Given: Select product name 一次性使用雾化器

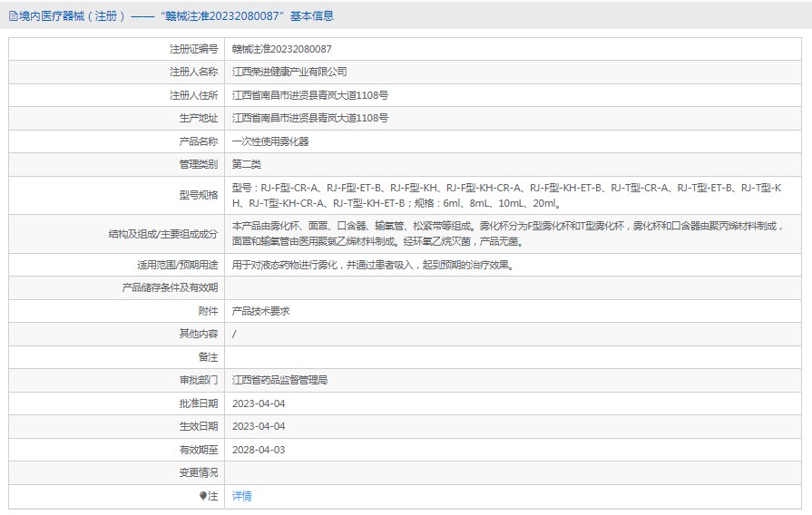Looking at the screenshot, I should click(270, 141).
